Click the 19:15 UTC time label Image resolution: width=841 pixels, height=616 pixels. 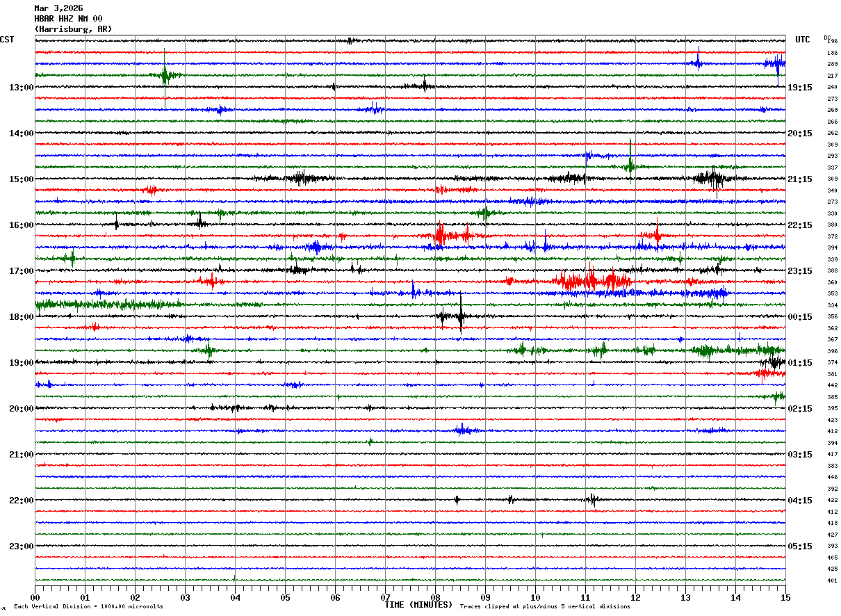coord(800,88)
